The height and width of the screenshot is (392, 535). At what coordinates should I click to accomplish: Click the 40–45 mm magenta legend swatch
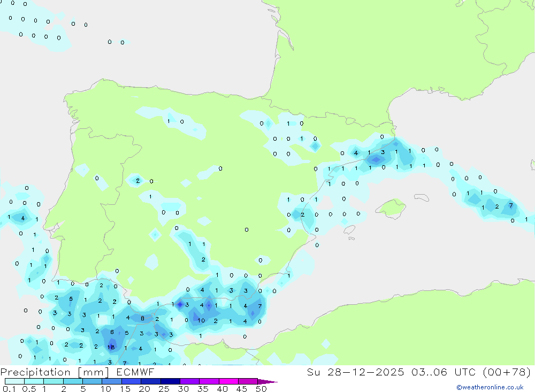pyautogui.click(x=228, y=381)
